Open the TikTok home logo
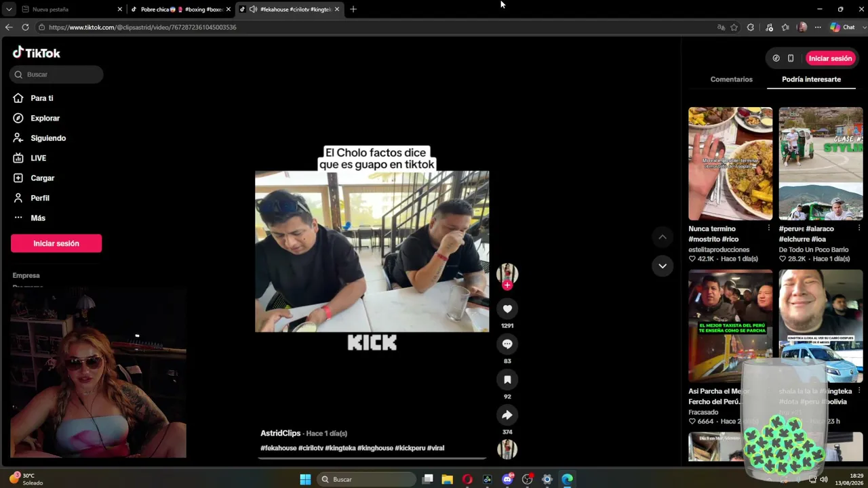 37,53
